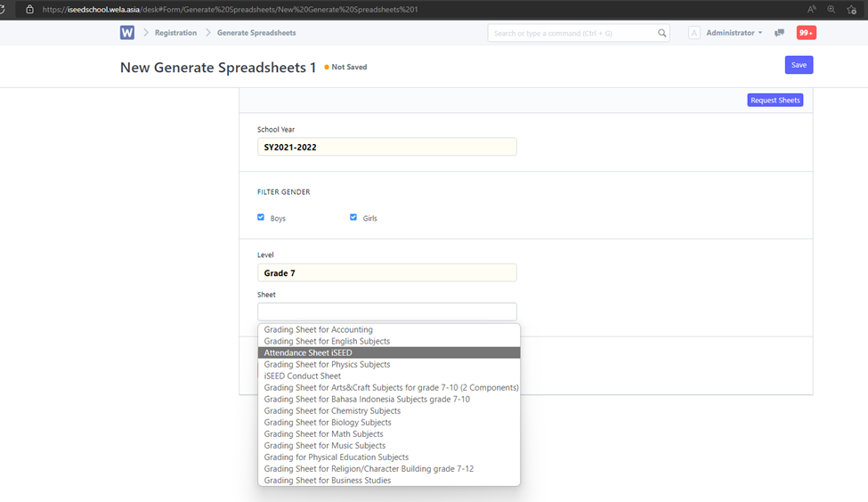
Task: Open the 99+ notifications badge
Action: coord(806,33)
